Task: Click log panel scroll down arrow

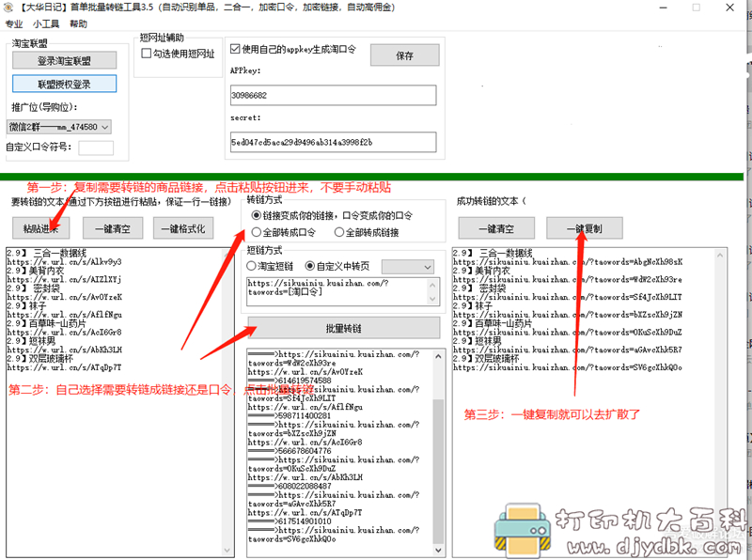Action: click(x=438, y=550)
